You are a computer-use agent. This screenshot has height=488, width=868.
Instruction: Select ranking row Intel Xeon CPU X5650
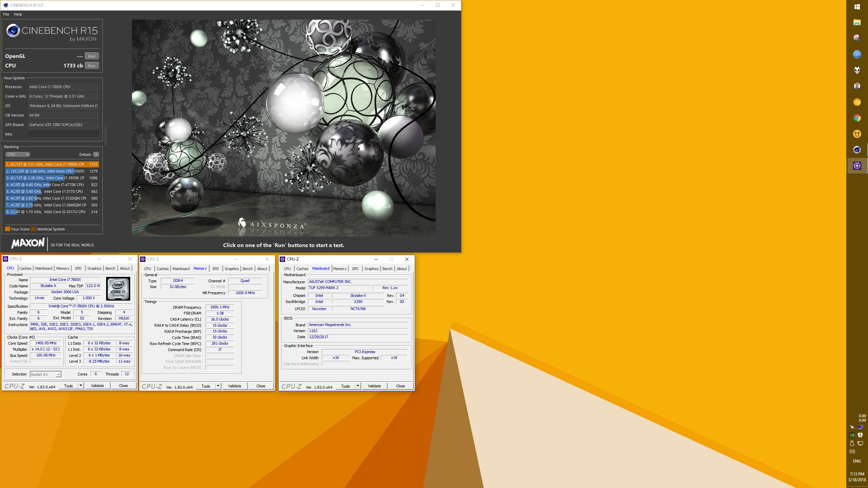pyautogui.click(x=52, y=171)
